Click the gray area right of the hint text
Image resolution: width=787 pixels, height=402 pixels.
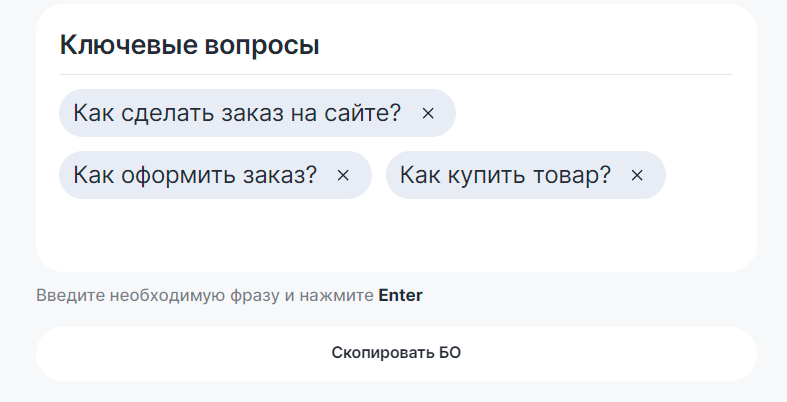600,295
